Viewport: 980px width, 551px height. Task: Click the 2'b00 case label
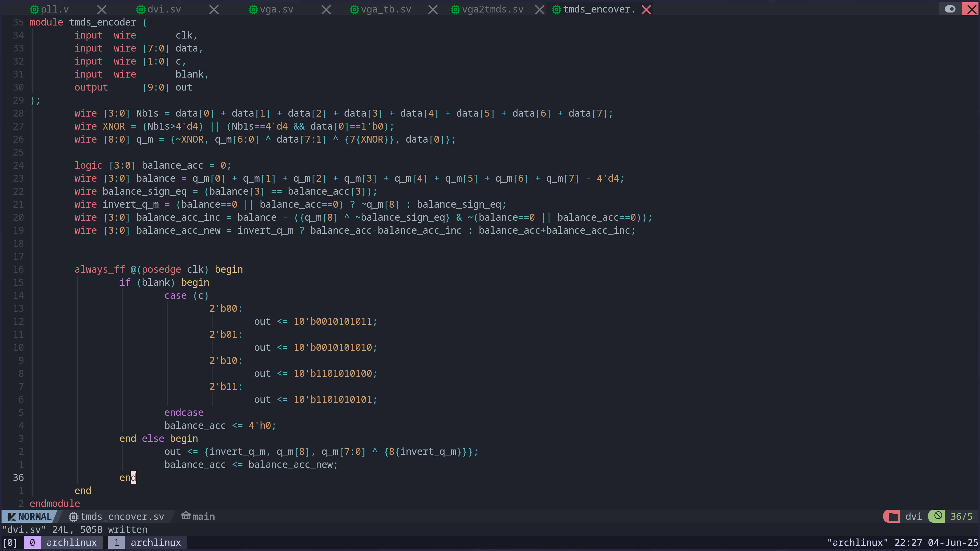(x=226, y=308)
